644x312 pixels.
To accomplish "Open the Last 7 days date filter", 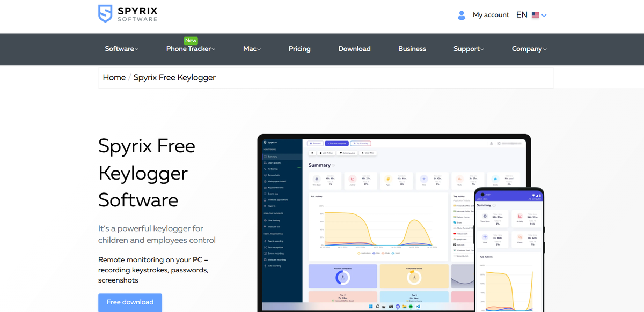I will tap(327, 153).
